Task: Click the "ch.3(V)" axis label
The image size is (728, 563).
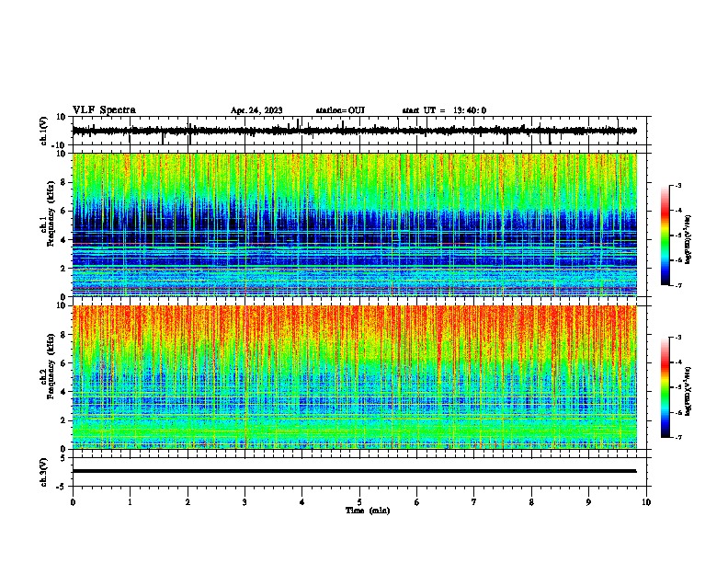Action: coord(44,472)
